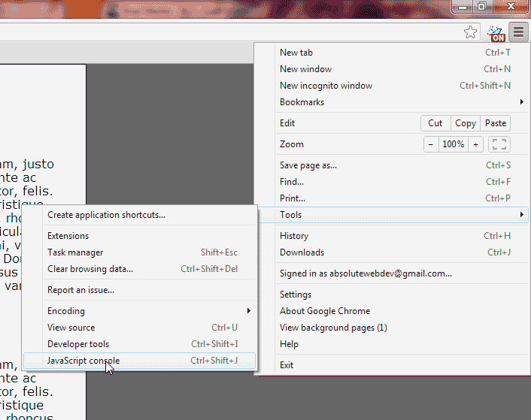531x420 pixels.
Task: Click the Cut button in Edit row
Action: coord(435,123)
